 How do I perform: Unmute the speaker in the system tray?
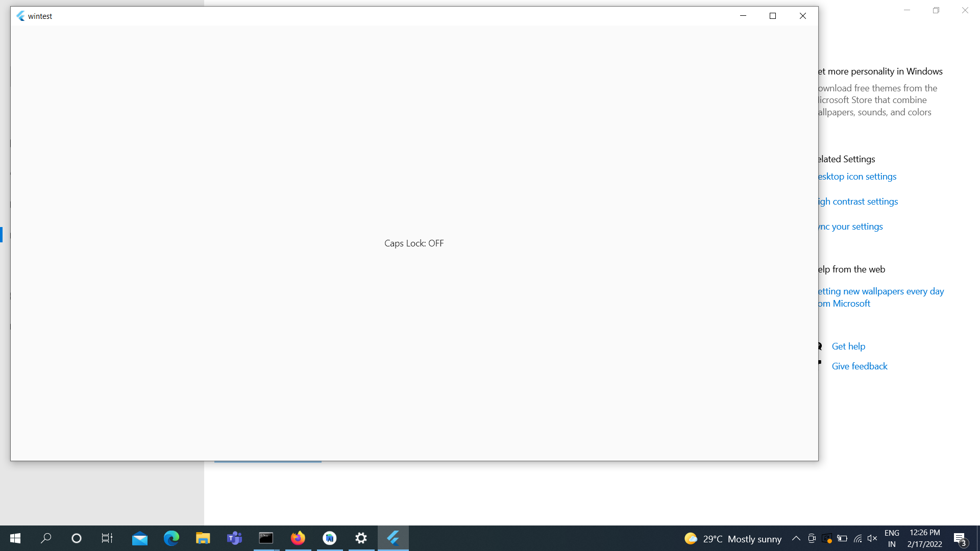point(872,538)
